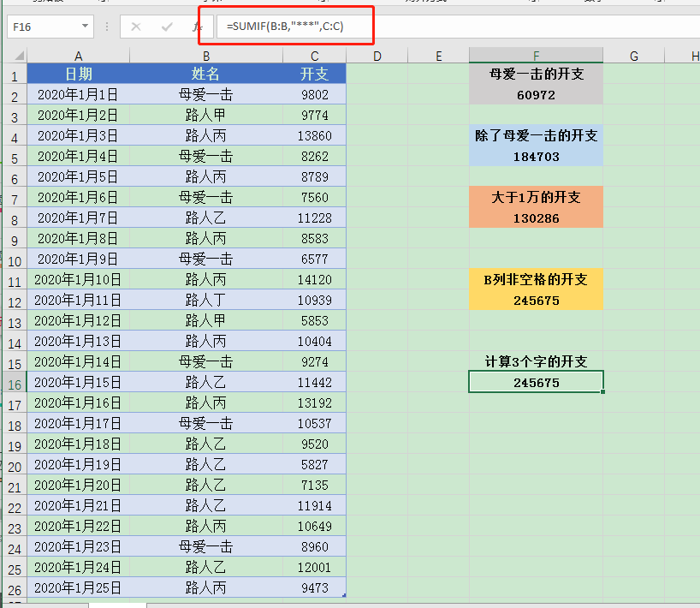Click cell with value 12001
The height and width of the screenshot is (608, 700).
tap(315, 567)
